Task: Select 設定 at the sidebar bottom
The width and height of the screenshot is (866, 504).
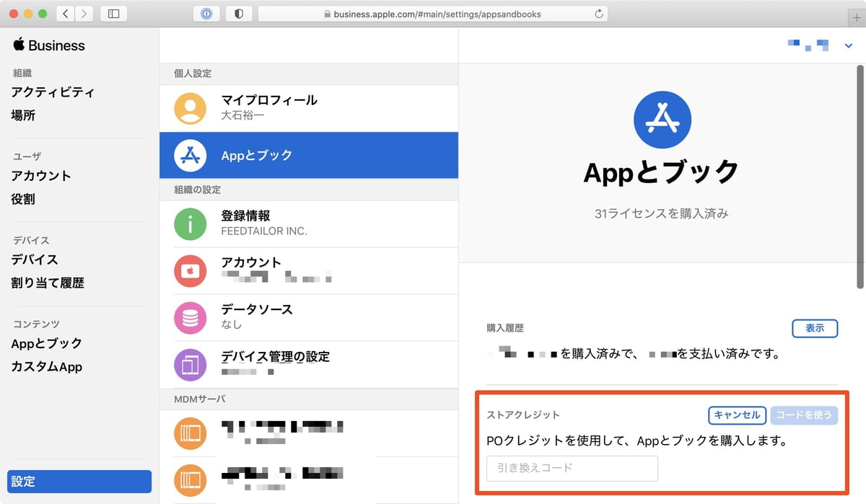Action: coord(79,482)
